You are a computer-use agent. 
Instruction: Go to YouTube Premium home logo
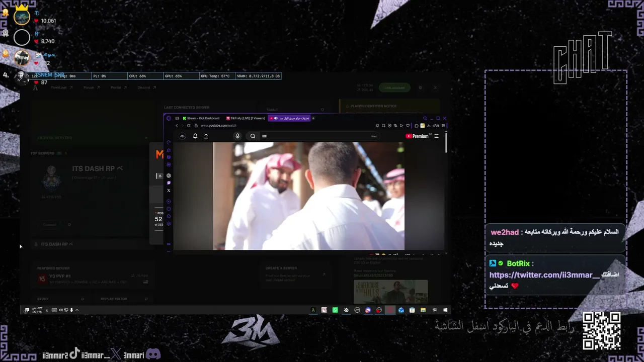click(417, 136)
